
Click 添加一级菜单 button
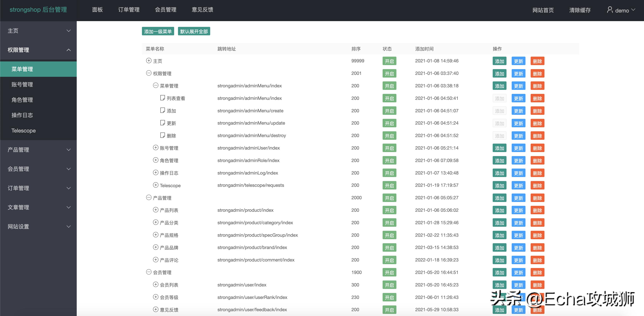click(x=158, y=31)
